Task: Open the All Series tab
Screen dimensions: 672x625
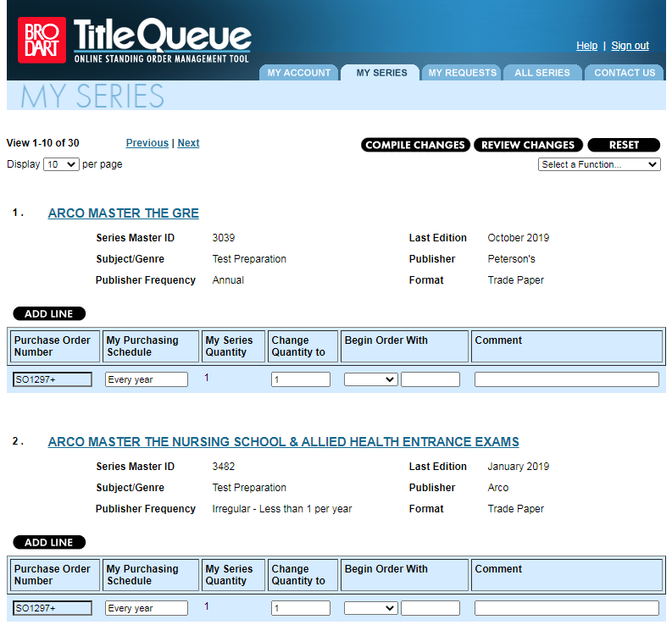Action: [x=541, y=73]
